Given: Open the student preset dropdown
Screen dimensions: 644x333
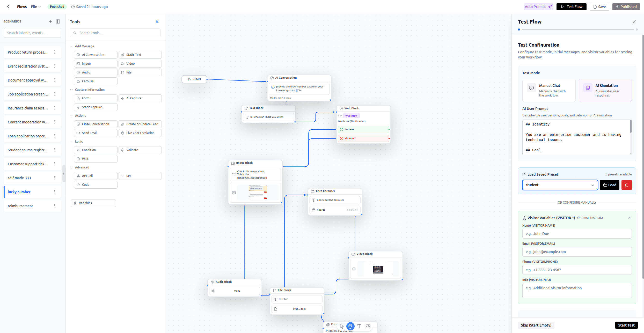Looking at the screenshot, I should coord(560,185).
